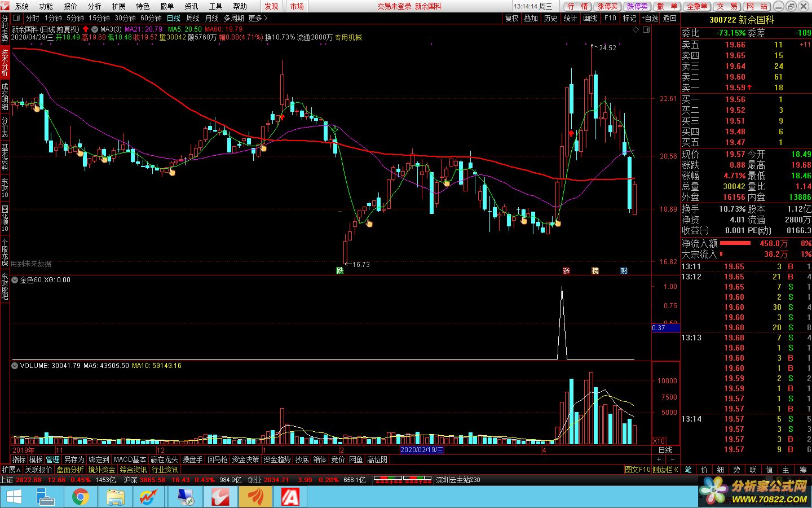
Task: Open F10 company info
Action: coord(610,18)
